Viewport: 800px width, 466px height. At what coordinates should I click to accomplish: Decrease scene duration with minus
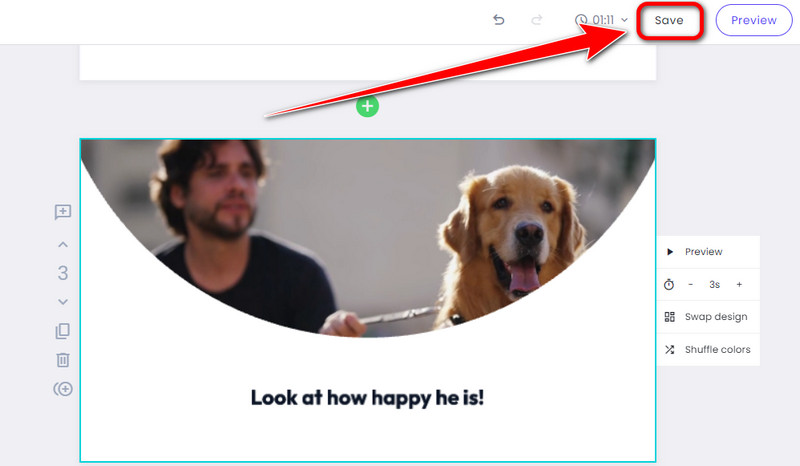[691, 284]
